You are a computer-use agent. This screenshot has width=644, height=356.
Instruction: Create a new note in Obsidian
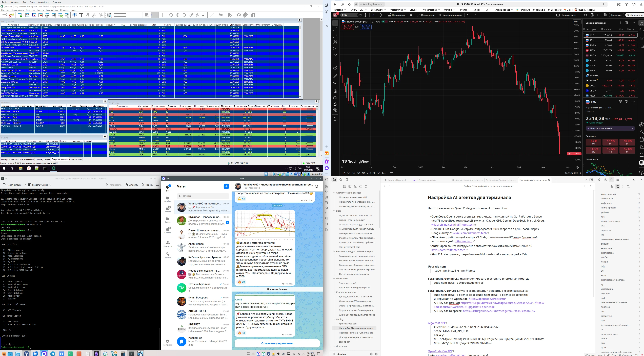[345, 186]
